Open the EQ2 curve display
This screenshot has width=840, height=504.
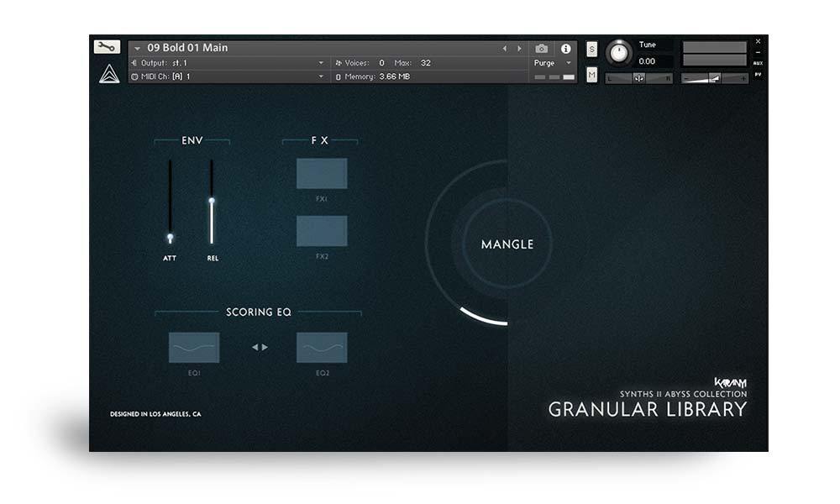tap(323, 347)
